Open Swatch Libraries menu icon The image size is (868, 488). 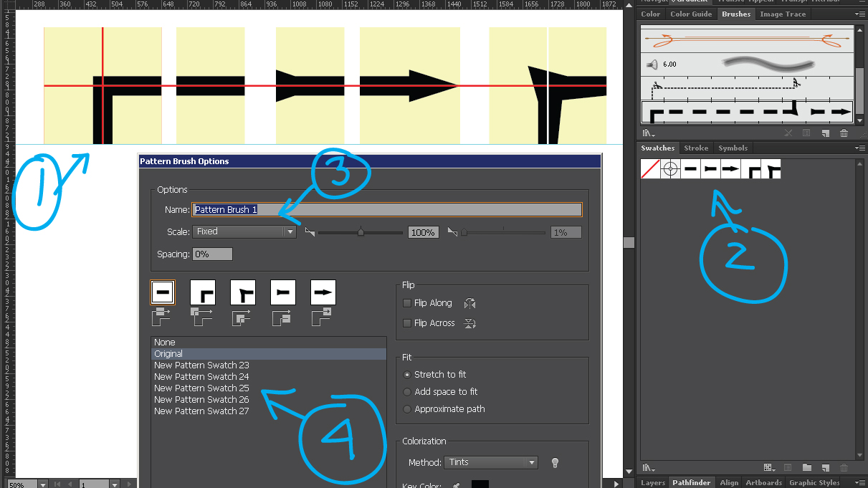tap(649, 468)
